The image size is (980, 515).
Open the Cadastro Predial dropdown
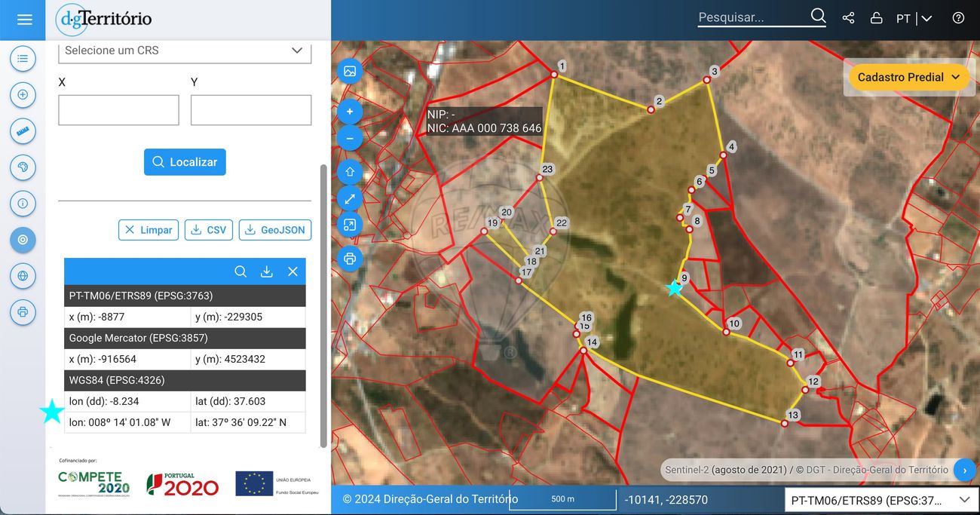(x=909, y=77)
